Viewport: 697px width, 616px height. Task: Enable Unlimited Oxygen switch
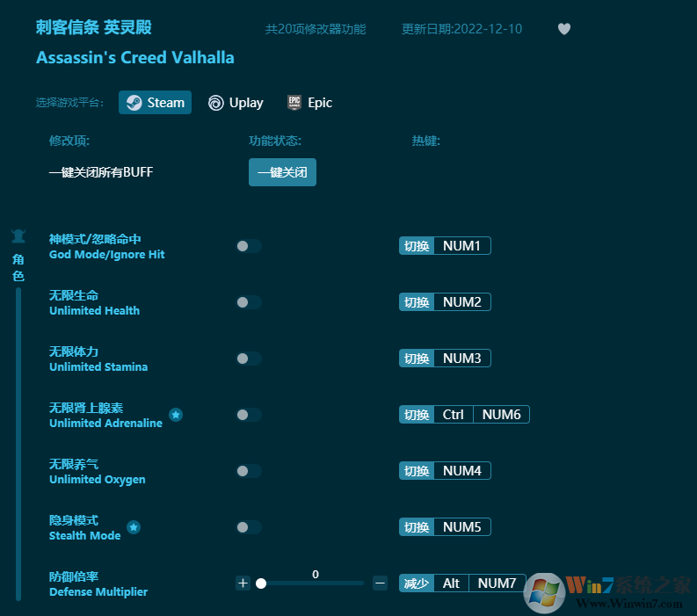click(x=249, y=471)
